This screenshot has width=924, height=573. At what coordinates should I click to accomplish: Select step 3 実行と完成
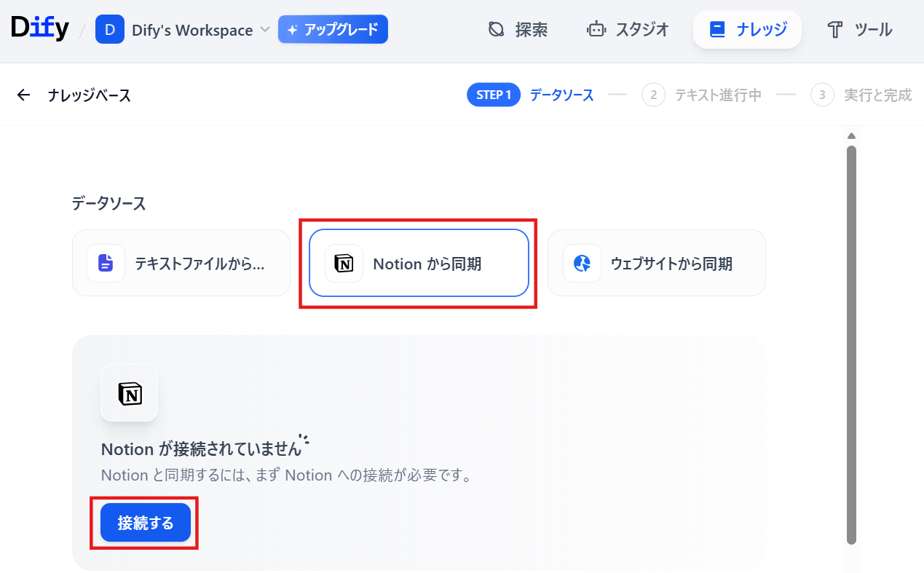click(861, 95)
